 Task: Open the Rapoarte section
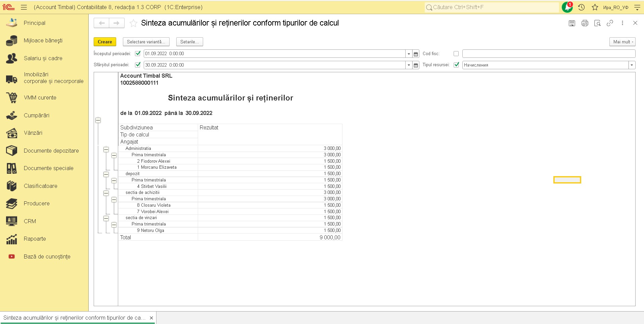tap(35, 239)
